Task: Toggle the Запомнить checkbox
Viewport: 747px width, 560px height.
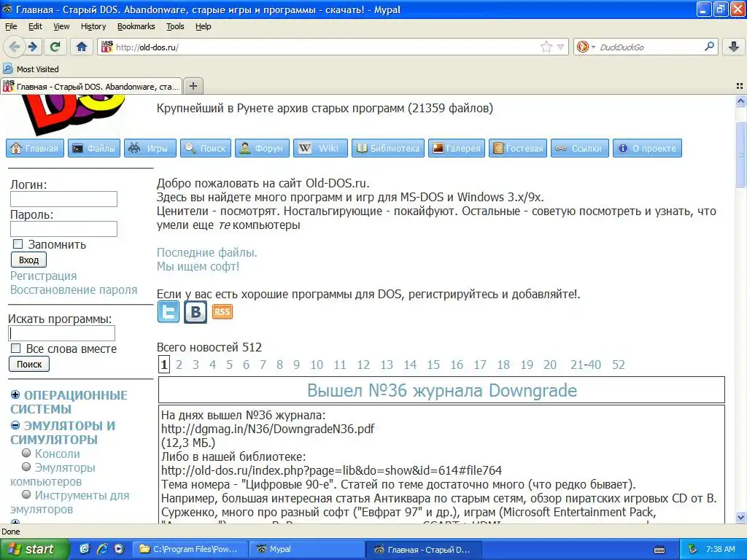Action: tap(18, 244)
